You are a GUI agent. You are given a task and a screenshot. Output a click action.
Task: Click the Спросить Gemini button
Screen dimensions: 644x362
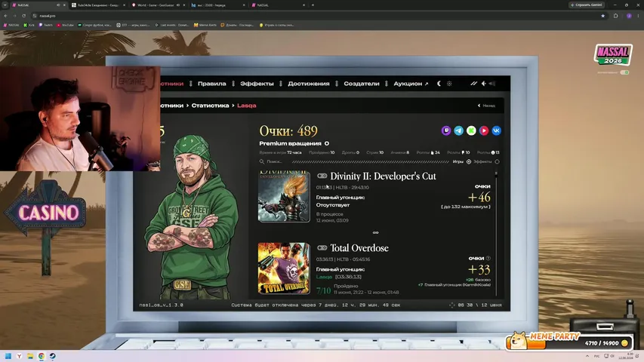point(586,5)
